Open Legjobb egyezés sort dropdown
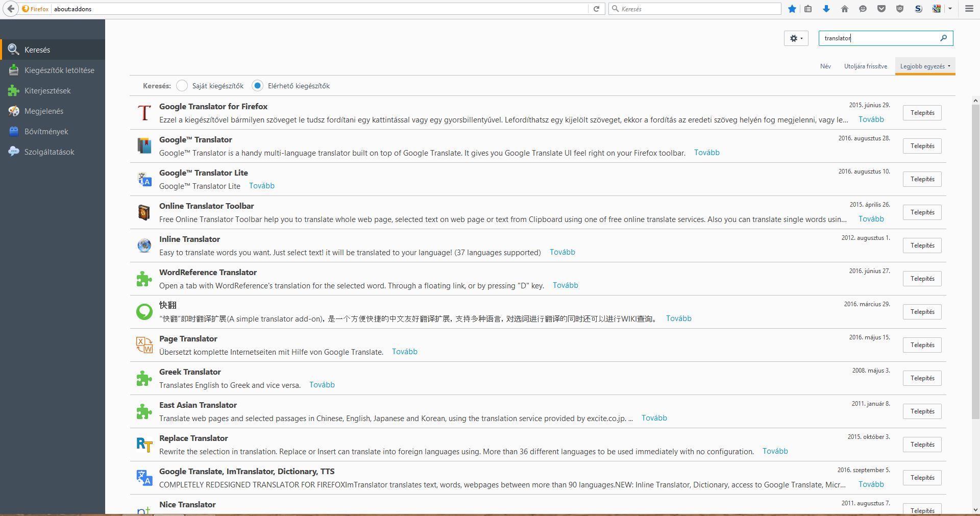 [x=925, y=66]
